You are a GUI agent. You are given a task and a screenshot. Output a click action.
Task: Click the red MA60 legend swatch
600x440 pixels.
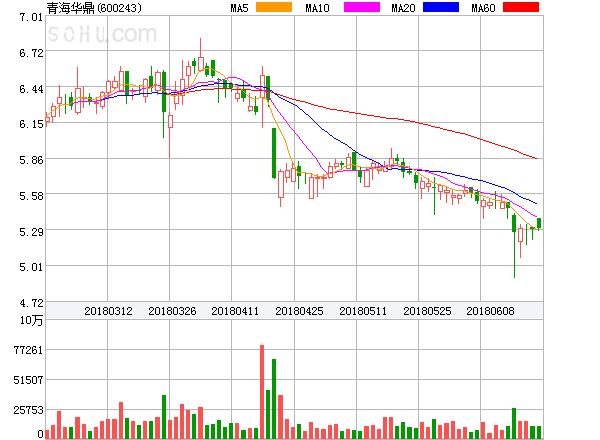(521, 7)
